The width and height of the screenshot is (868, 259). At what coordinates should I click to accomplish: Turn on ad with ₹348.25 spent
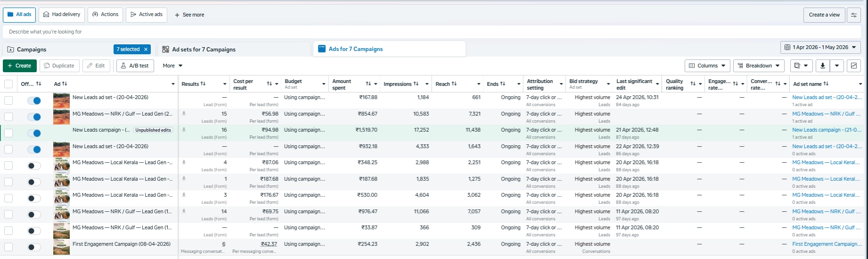[x=34, y=166]
